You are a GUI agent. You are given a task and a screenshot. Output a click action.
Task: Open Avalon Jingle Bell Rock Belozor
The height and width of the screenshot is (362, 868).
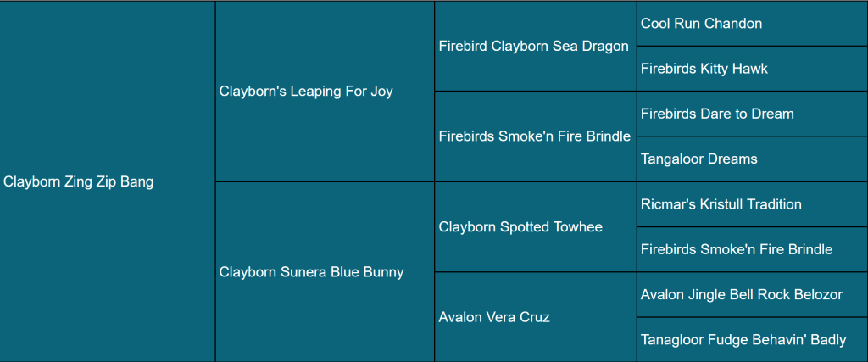[x=742, y=294]
